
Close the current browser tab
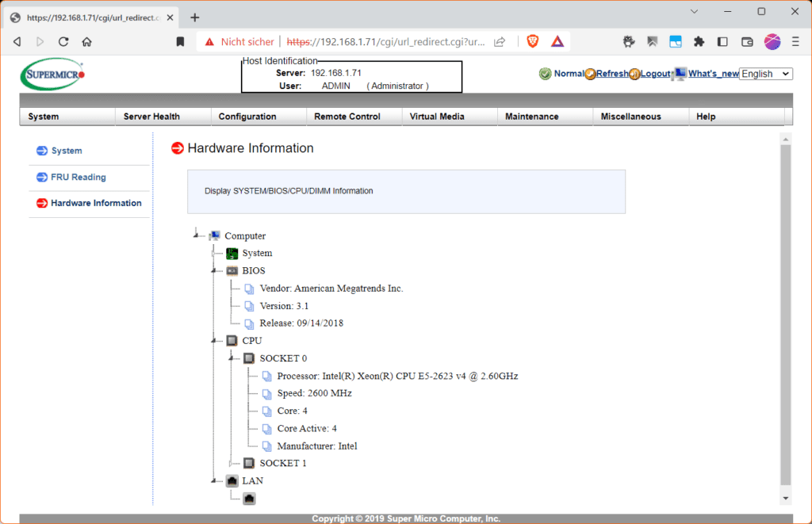click(x=170, y=17)
